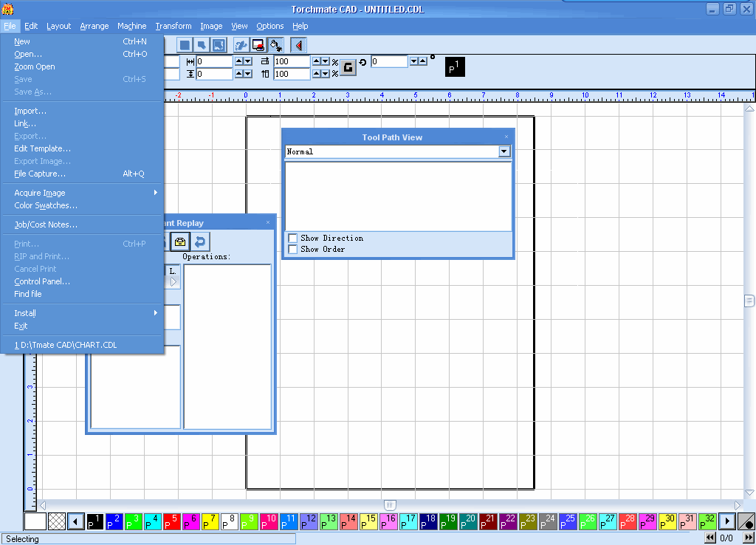Open the Help menu
The image size is (756, 545).
[x=300, y=26]
